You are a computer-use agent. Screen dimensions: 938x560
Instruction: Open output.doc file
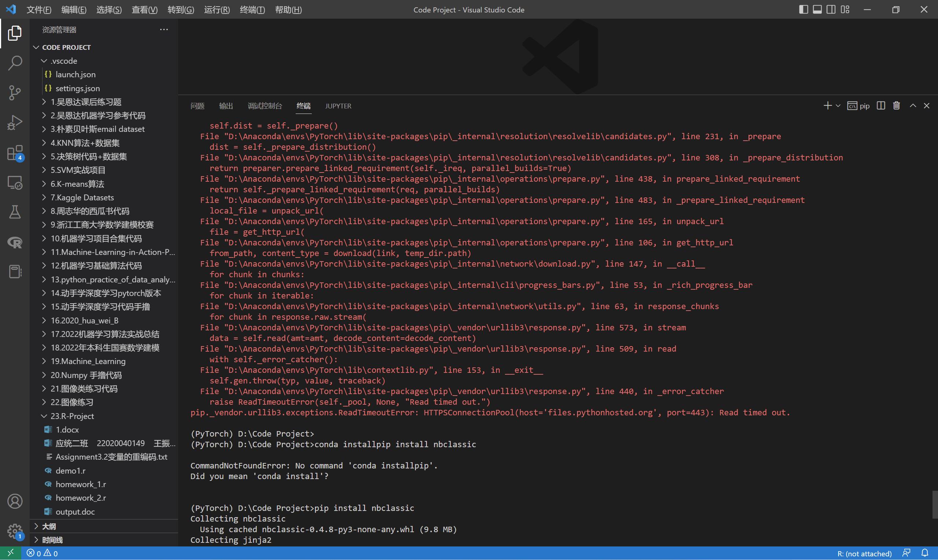tap(104, 512)
